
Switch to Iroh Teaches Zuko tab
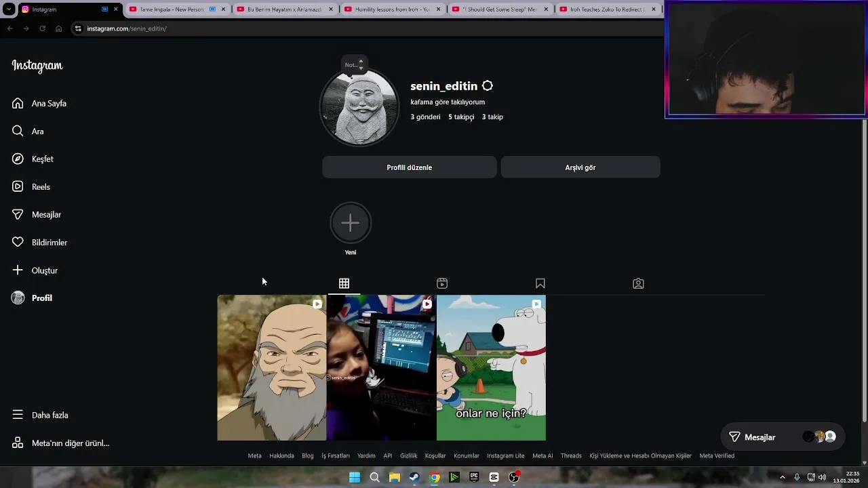[x=607, y=9]
